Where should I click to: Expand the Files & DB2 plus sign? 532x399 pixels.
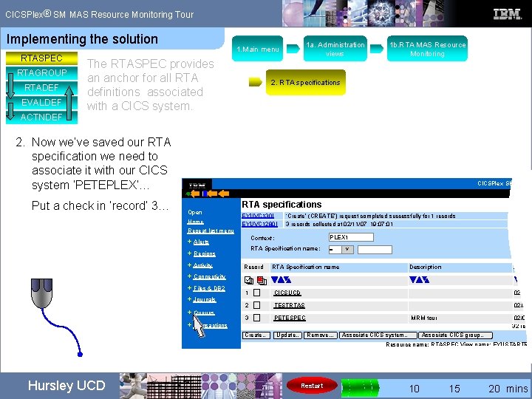pyautogui.click(x=190, y=287)
